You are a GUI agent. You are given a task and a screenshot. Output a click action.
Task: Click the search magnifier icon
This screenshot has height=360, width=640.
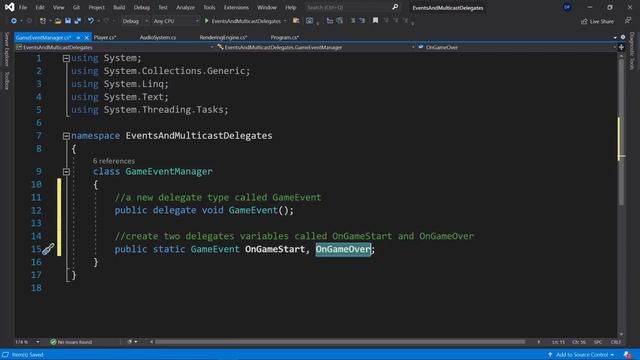click(x=395, y=7)
